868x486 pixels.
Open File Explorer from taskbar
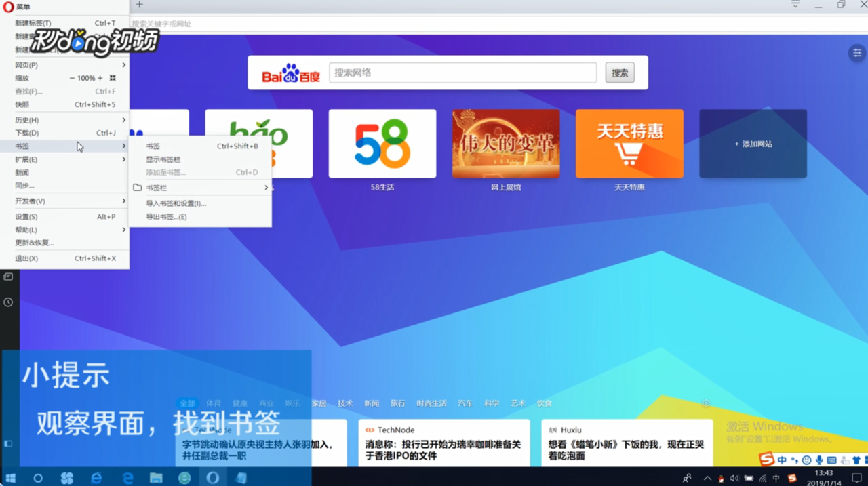(156, 478)
